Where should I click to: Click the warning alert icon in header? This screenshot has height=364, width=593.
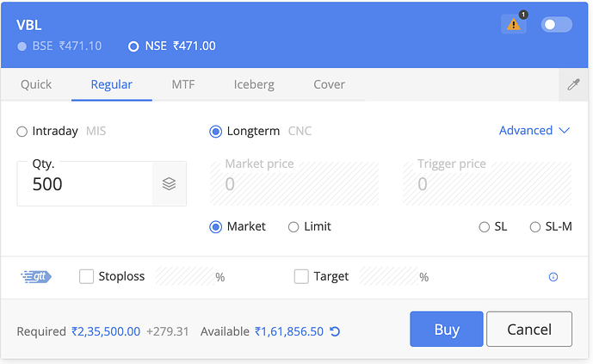(x=513, y=25)
